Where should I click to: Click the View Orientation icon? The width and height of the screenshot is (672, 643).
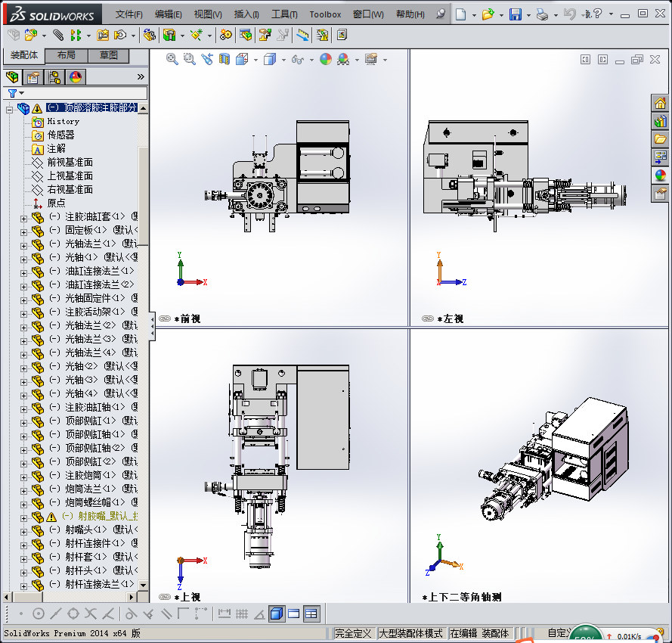[242, 59]
